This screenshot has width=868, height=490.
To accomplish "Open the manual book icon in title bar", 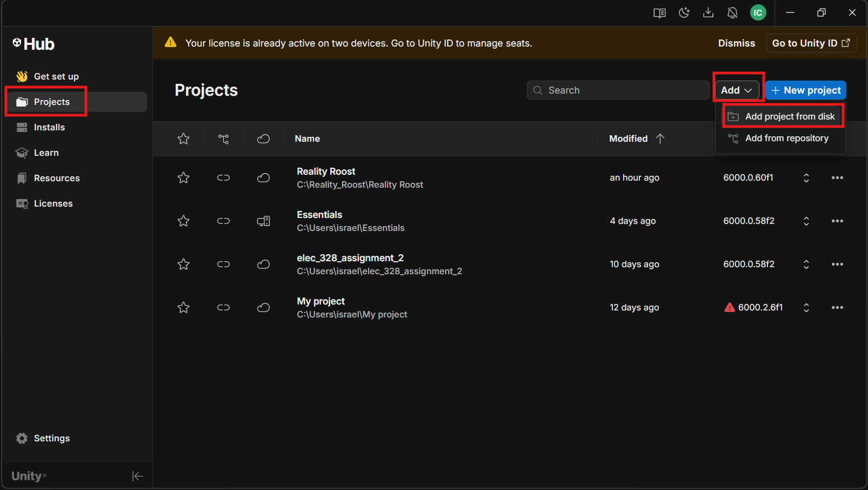I will click(x=659, y=13).
